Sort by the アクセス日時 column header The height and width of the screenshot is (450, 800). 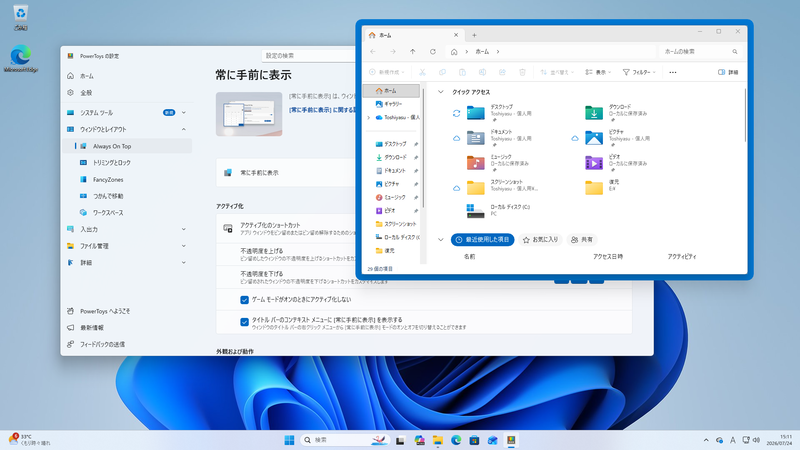608,257
